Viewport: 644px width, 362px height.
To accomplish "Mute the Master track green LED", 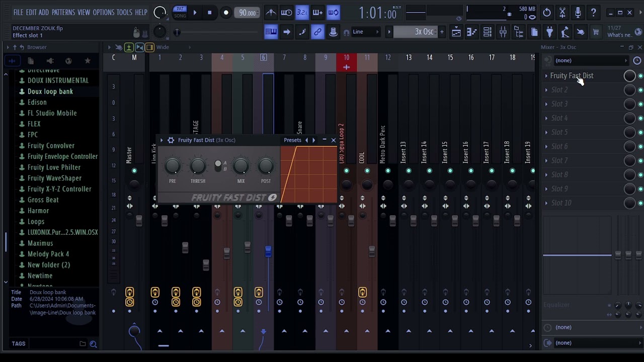I will pyautogui.click(x=134, y=171).
